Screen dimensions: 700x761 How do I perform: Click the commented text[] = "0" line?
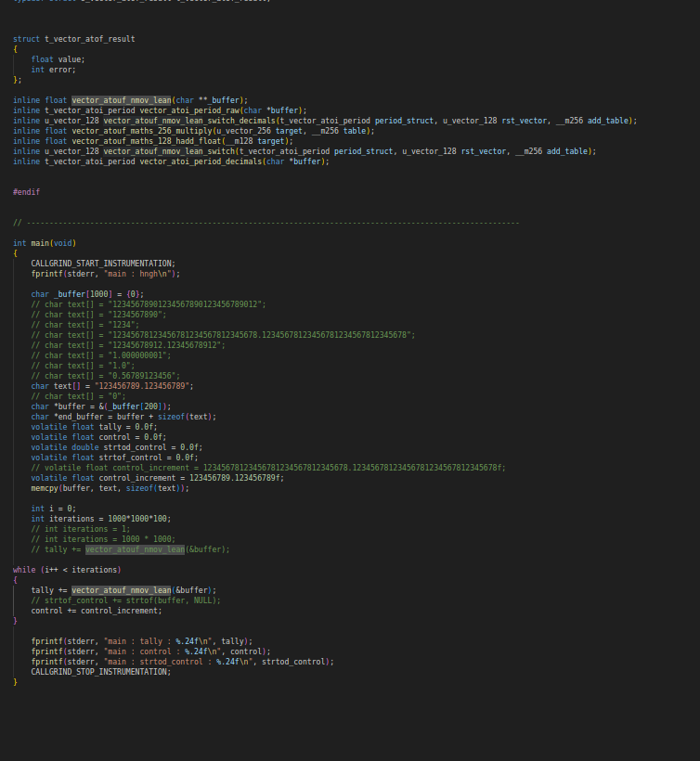pos(78,396)
